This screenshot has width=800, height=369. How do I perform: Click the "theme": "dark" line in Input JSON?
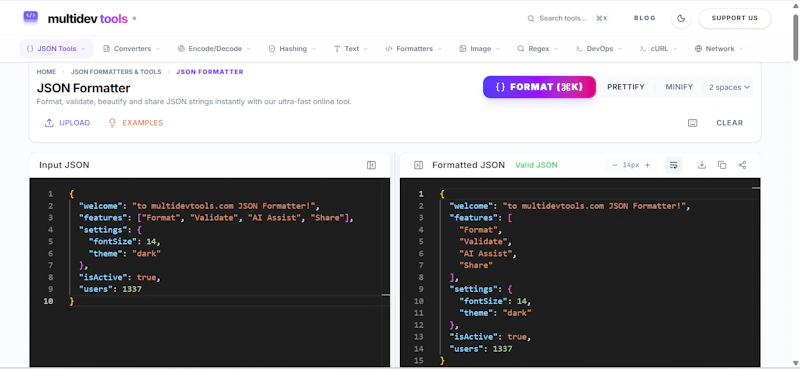coord(125,254)
